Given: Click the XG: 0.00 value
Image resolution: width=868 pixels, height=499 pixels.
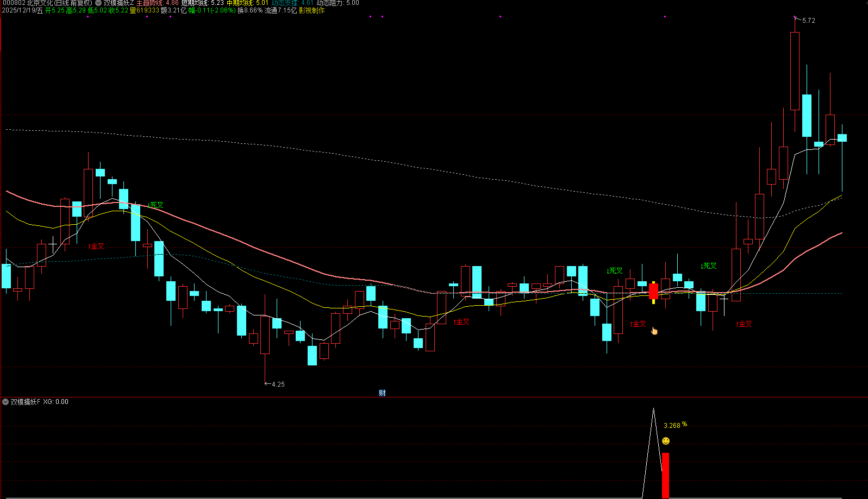Looking at the screenshot, I should point(56,402).
